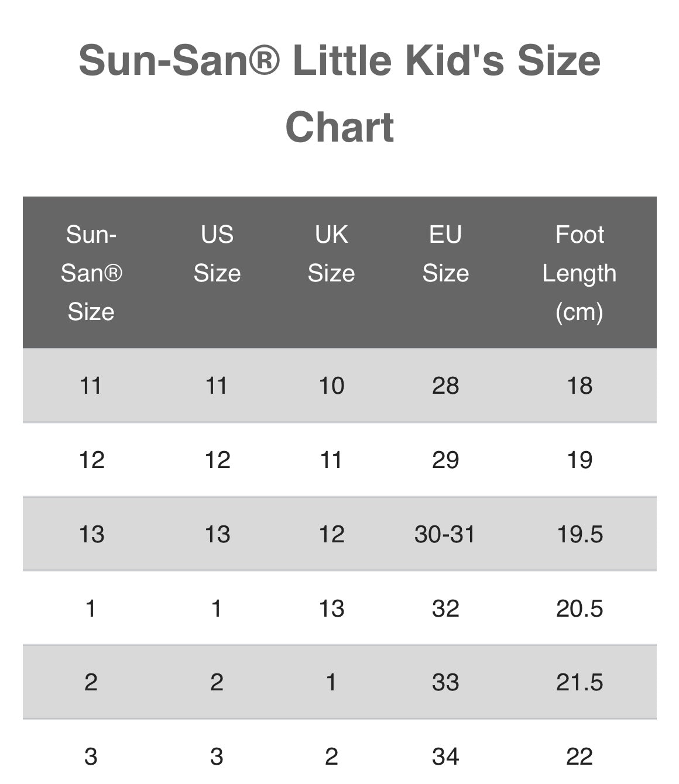Screen dimensions: 679x784
Task: Click EU size 28 cell
Action: pyautogui.click(x=445, y=386)
